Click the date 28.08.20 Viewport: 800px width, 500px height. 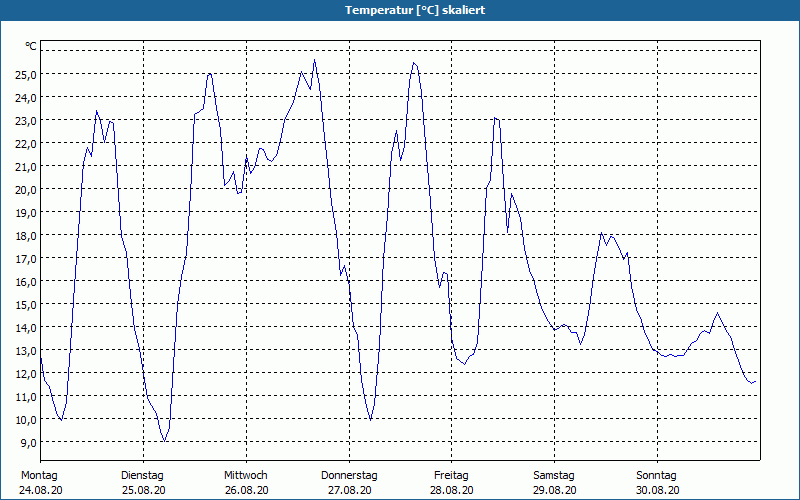tap(452, 490)
